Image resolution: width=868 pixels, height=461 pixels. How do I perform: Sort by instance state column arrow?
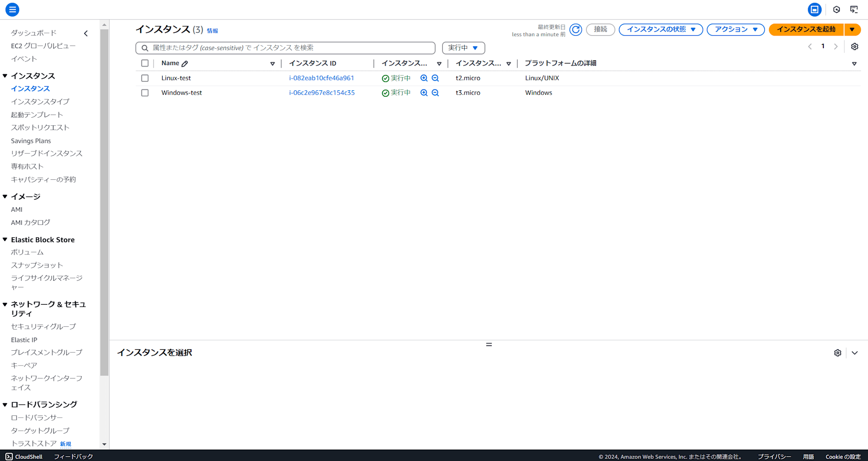pos(439,64)
